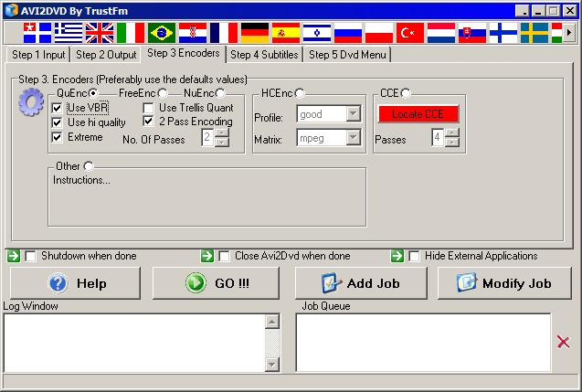Choose the Russian flag language
Image resolution: width=582 pixels, height=392 pixels.
point(348,33)
